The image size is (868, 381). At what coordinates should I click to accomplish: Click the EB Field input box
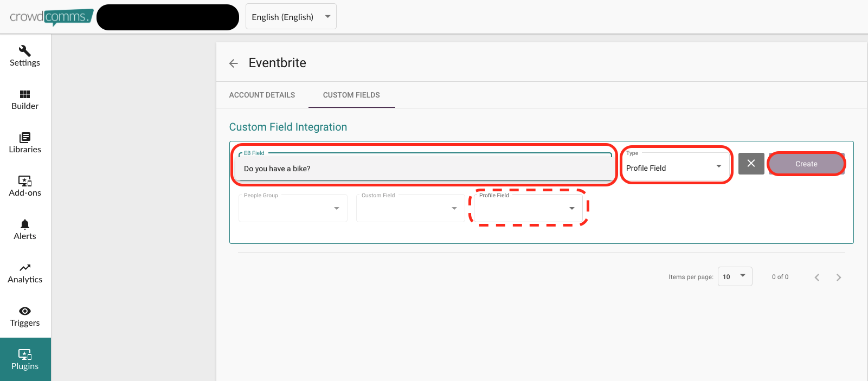click(x=425, y=166)
